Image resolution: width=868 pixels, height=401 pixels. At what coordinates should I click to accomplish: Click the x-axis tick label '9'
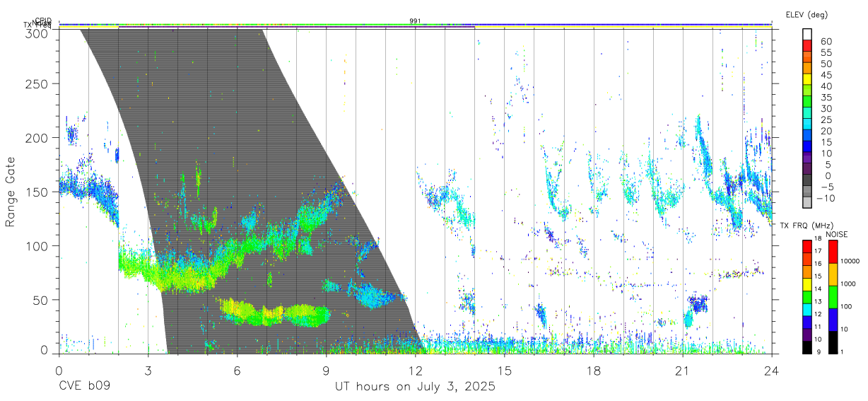(x=326, y=371)
